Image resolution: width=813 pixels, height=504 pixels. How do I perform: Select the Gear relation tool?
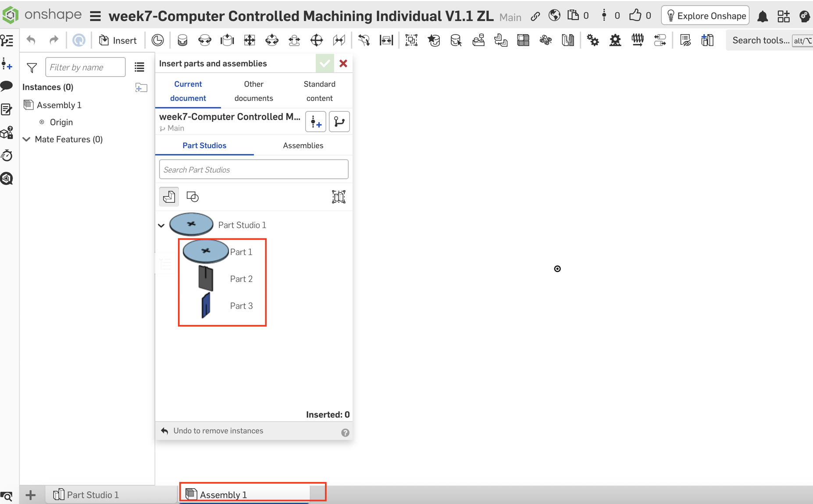click(593, 40)
